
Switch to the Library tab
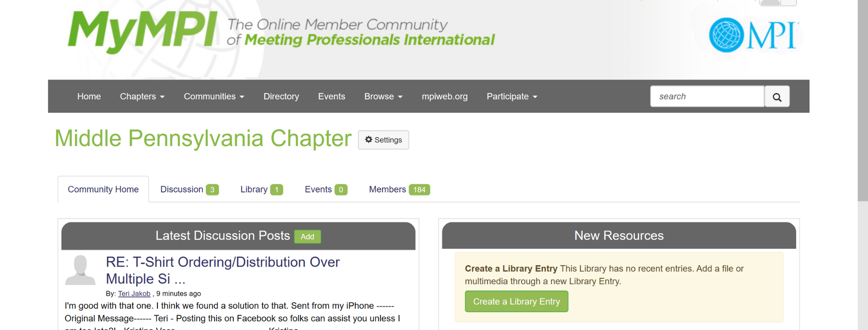point(261,190)
